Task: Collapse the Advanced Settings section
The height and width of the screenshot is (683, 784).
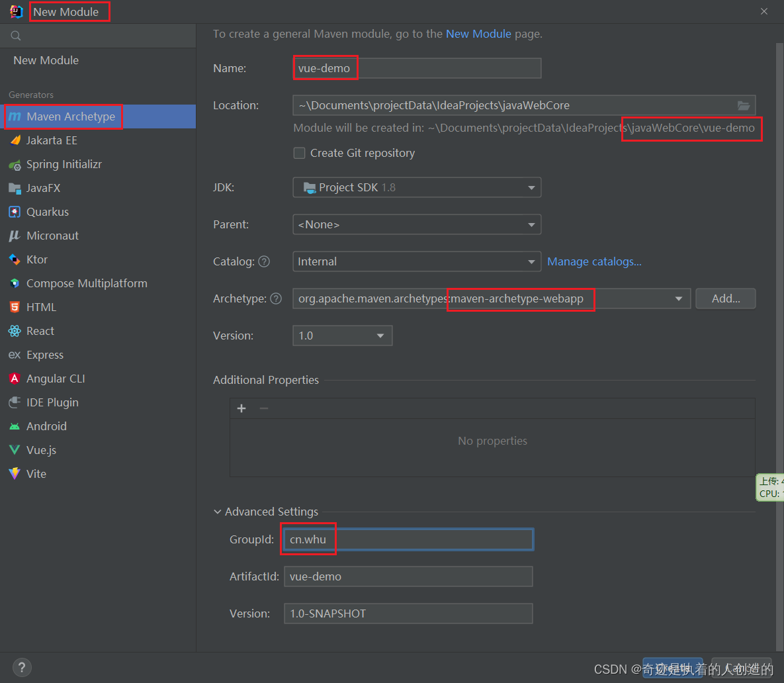Action: point(218,512)
